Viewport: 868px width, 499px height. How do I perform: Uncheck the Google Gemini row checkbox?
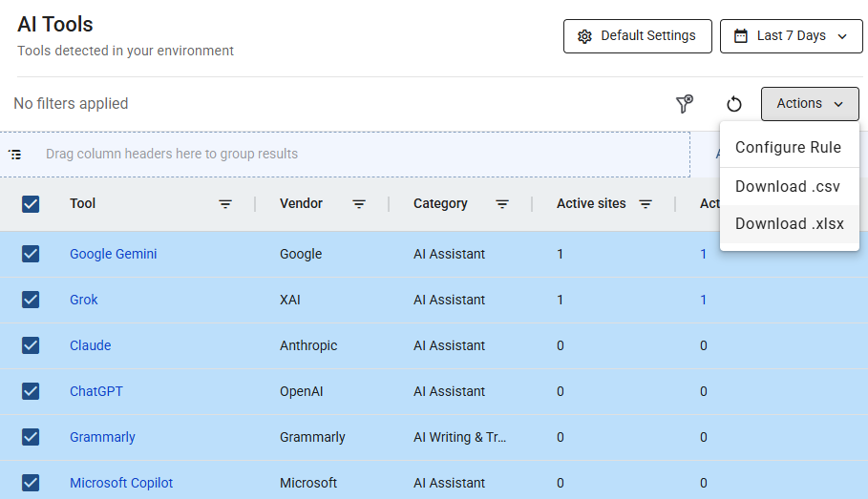pos(31,254)
